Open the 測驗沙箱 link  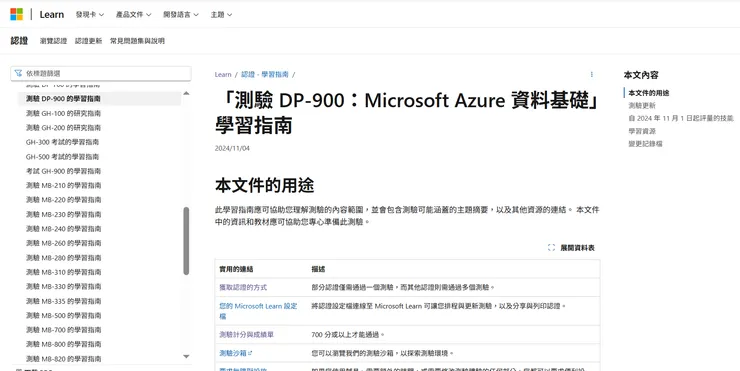[233, 353]
